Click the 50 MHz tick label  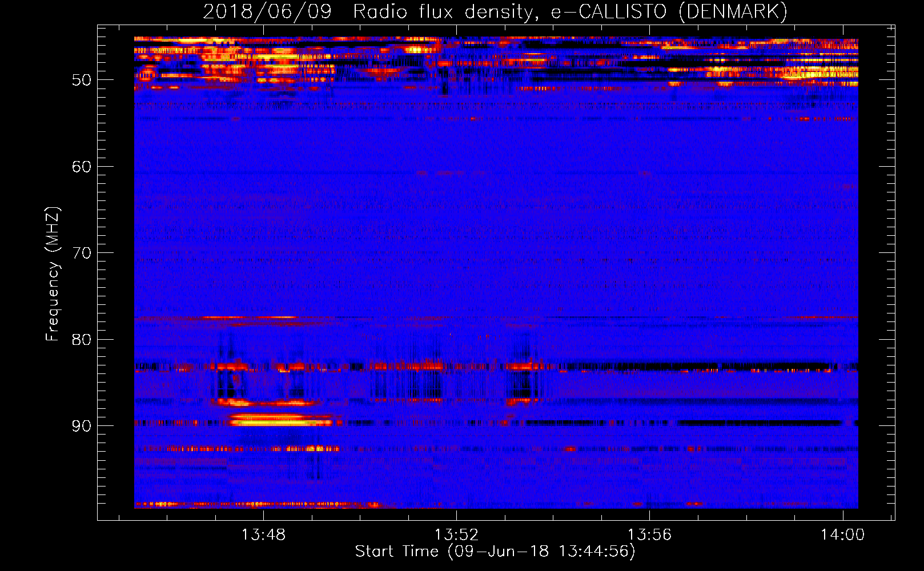[x=82, y=80]
